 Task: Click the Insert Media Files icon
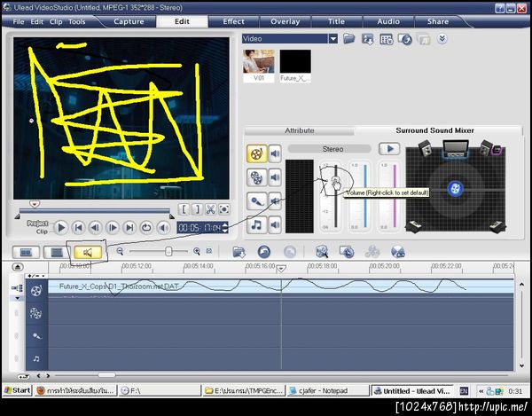click(239, 252)
